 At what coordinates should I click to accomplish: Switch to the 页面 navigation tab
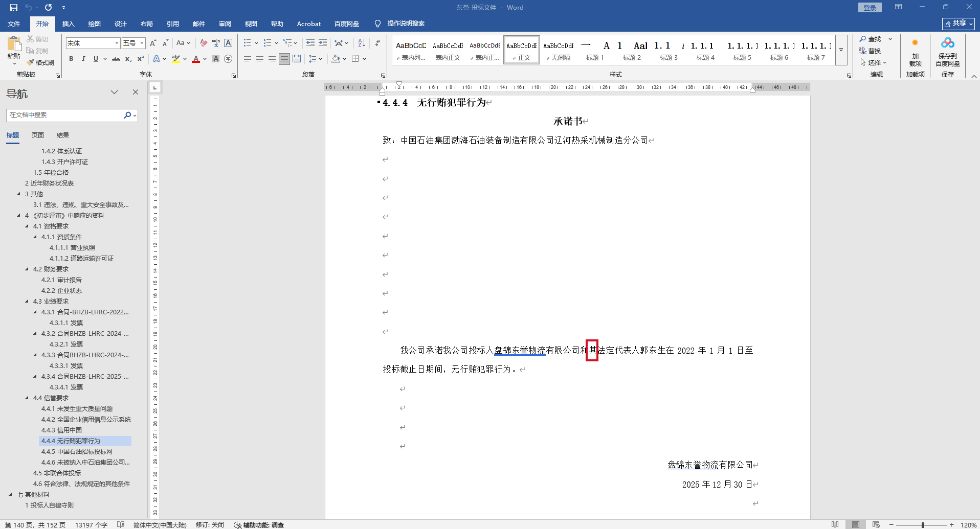click(38, 135)
